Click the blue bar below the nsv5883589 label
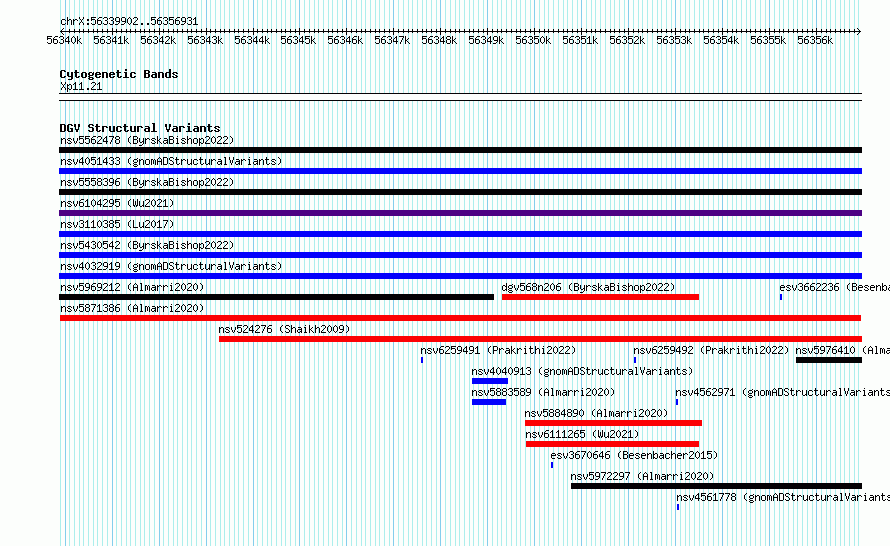The width and height of the screenshot is (890, 546). 489,402
